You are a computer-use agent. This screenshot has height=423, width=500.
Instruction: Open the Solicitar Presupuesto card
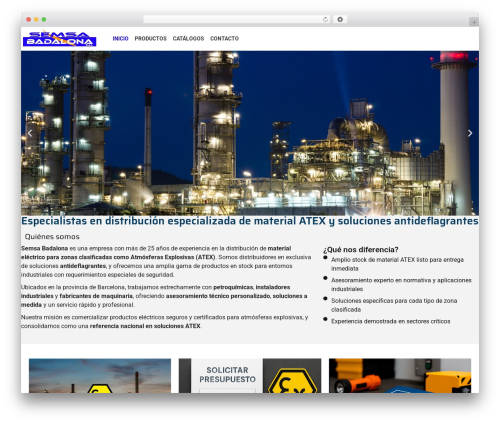point(250,376)
